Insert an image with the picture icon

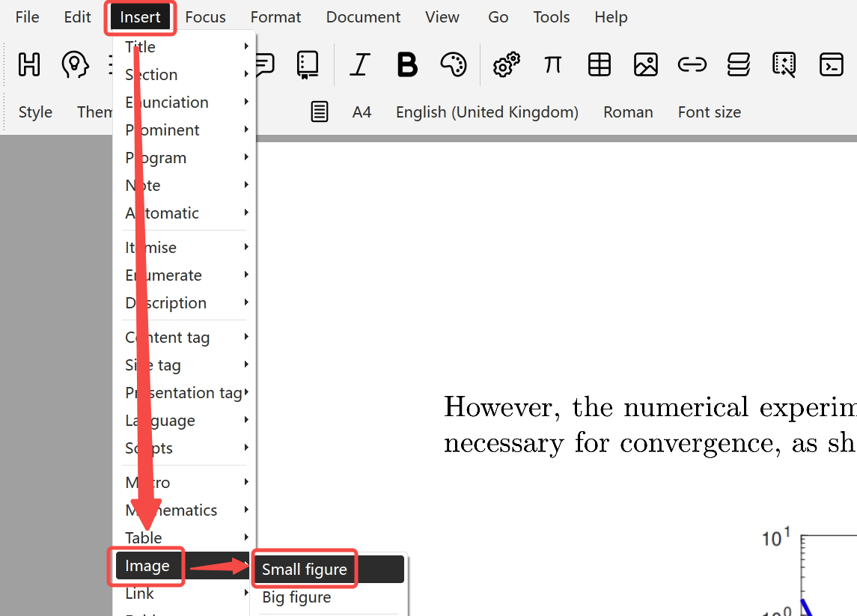[x=645, y=64]
